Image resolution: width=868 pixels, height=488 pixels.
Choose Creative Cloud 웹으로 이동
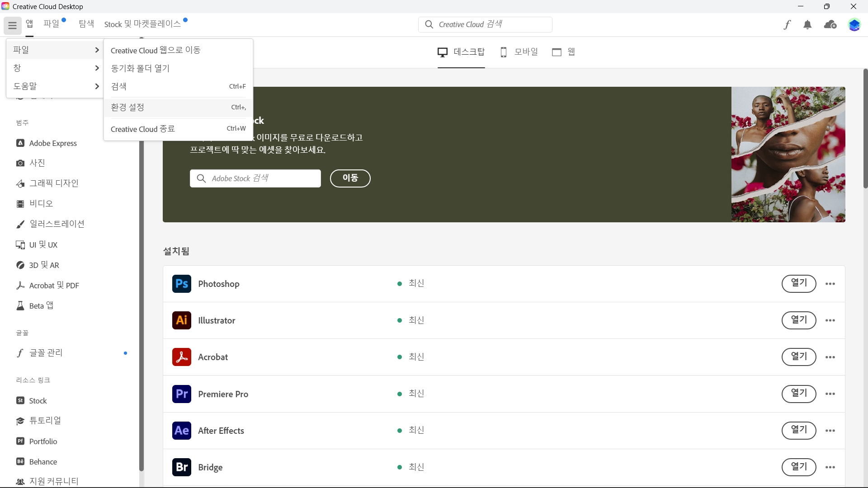pyautogui.click(x=178, y=50)
